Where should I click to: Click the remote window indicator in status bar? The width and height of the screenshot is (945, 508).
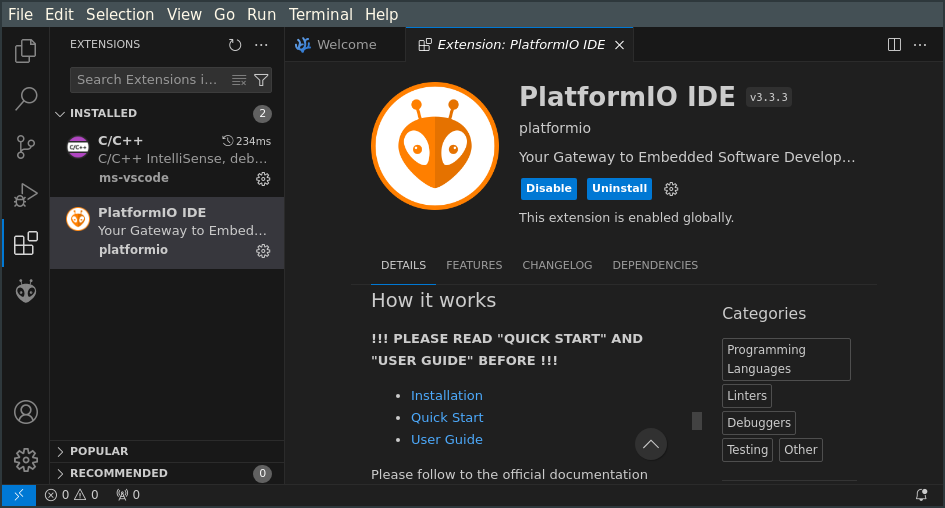19,495
